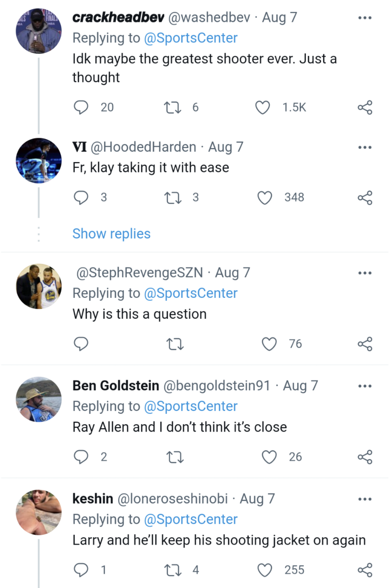Open crackheadbev's Aug 7 timestamp
The image size is (389, 588).
tap(278, 18)
